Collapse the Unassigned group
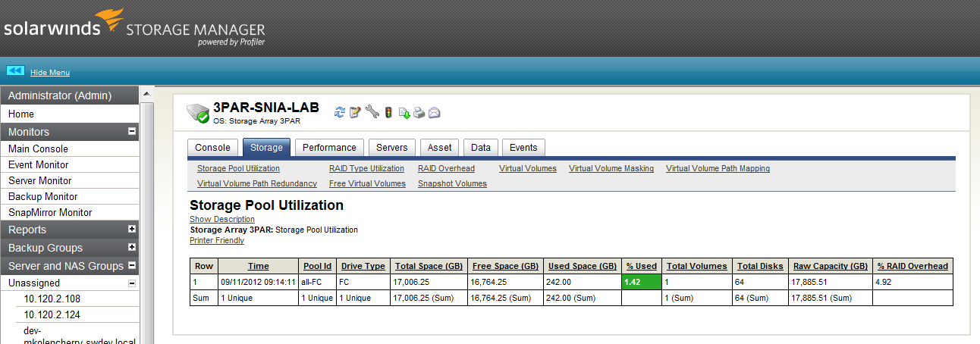 [132, 283]
